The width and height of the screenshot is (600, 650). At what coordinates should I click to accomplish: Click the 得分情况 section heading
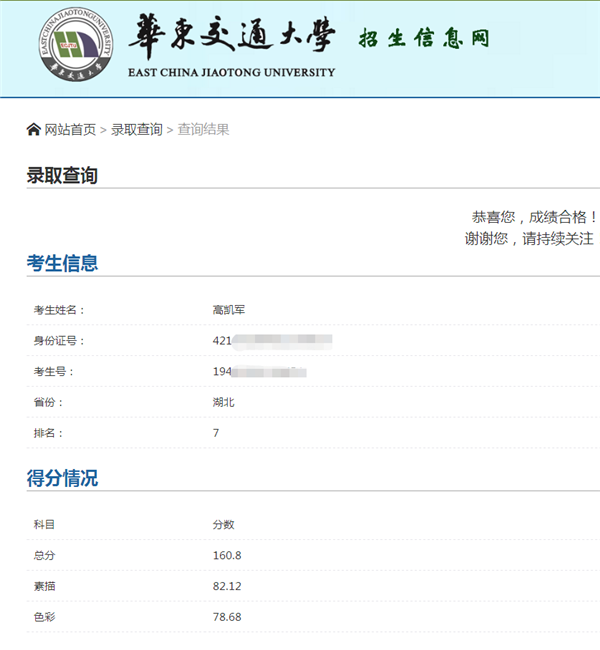[x=62, y=478]
